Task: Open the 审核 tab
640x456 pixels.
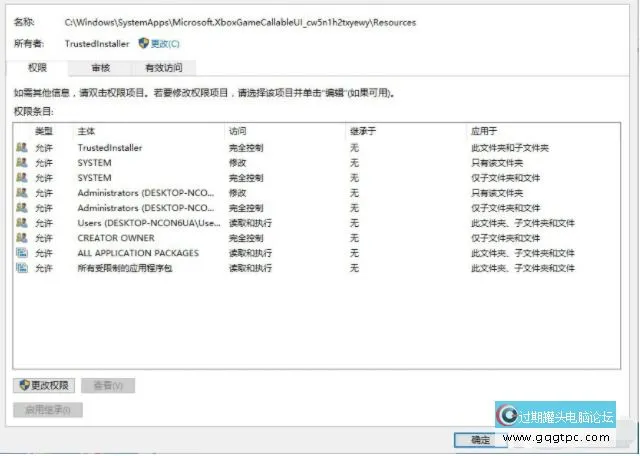Action: click(100, 68)
